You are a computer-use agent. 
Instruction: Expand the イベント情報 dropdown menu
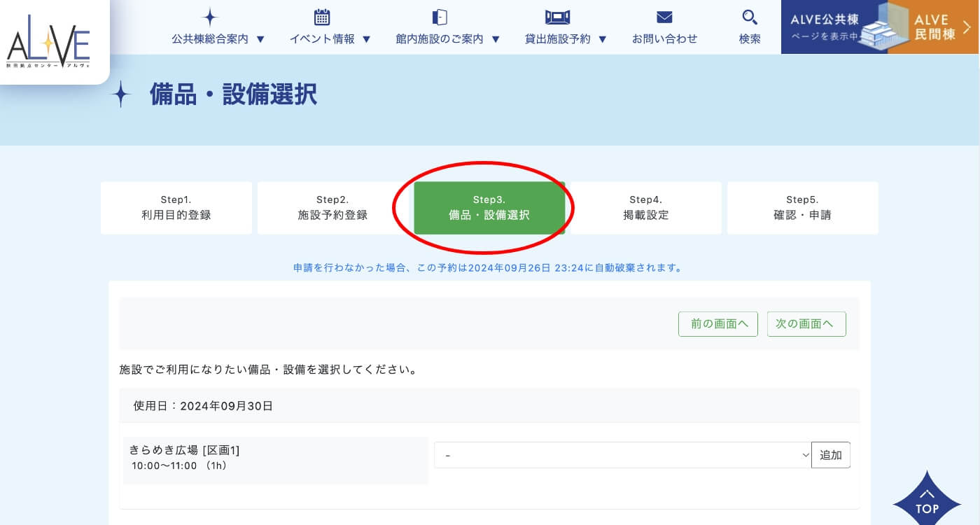(x=330, y=39)
